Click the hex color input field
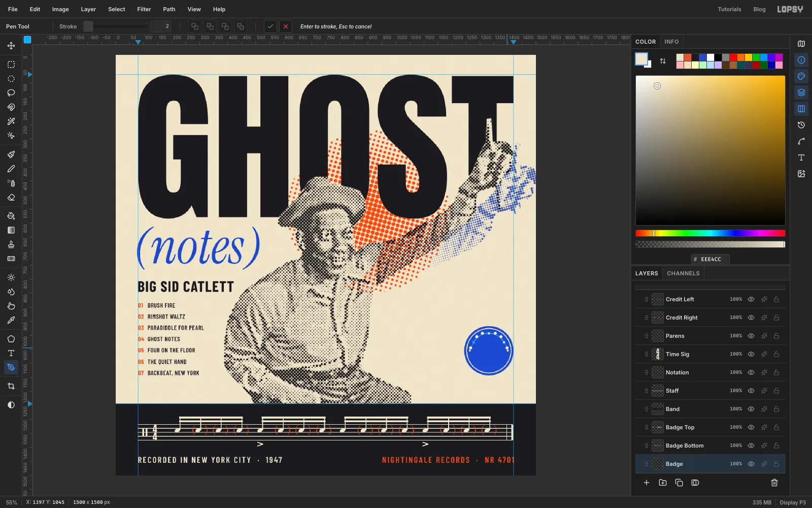Screen dimensions: 812x508 click(x=710, y=259)
